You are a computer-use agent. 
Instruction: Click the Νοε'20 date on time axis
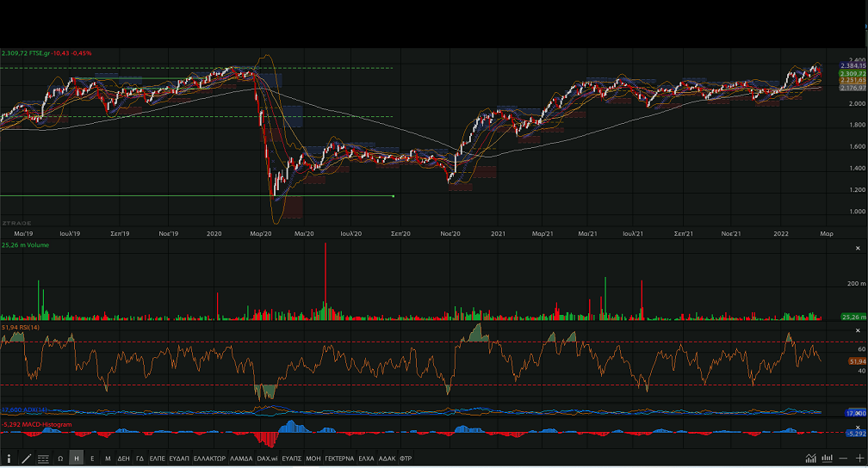tap(450, 233)
